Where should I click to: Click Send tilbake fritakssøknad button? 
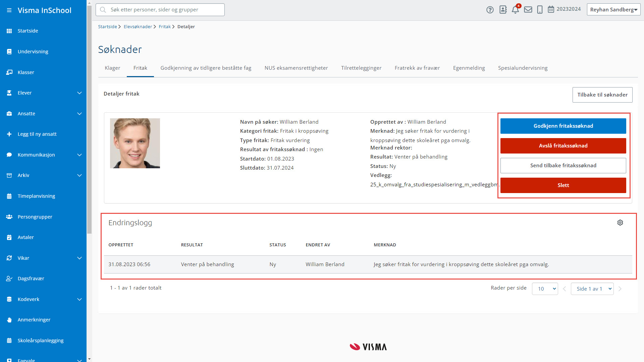(563, 166)
